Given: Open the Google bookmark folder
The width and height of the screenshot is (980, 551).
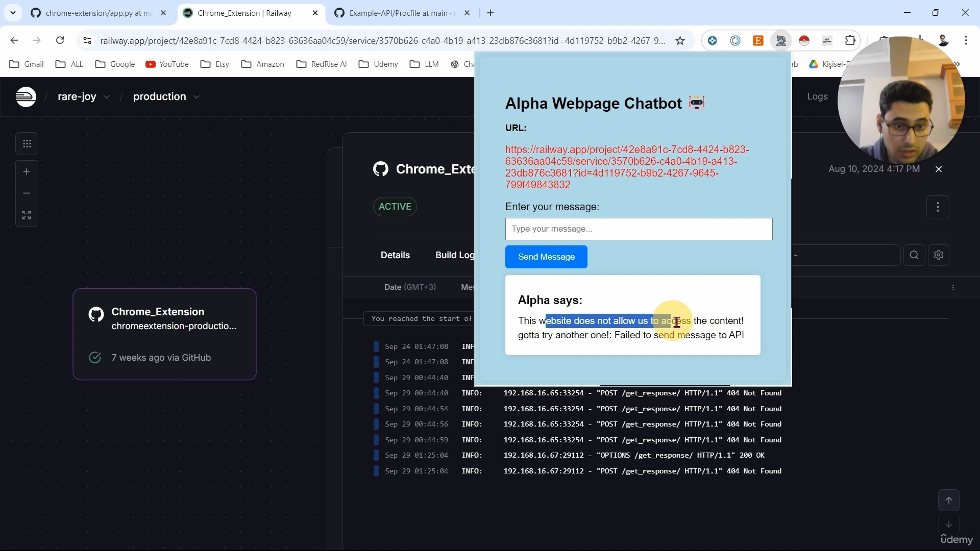Looking at the screenshot, I should (115, 64).
